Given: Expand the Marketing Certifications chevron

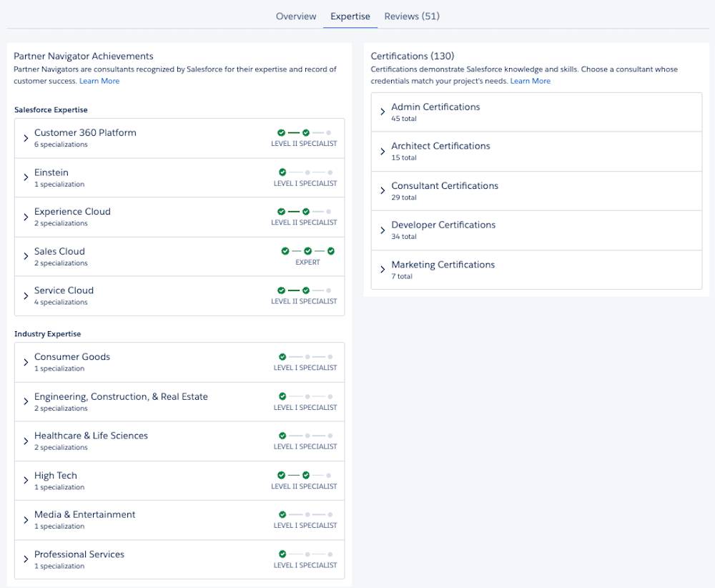Looking at the screenshot, I should 383,270.
